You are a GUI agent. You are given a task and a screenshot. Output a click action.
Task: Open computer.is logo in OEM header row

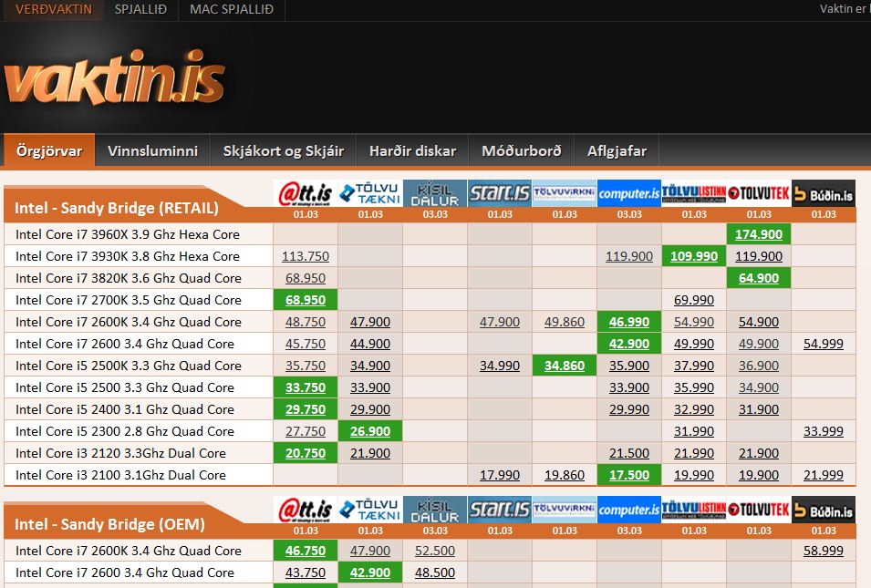pos(629,510)
